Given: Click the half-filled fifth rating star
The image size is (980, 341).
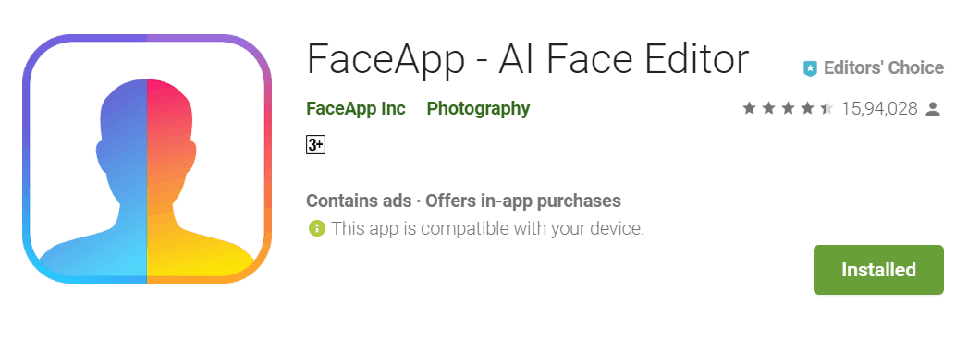Looking at the screenshot, I should pyautogui.click(x=827, y=109).
